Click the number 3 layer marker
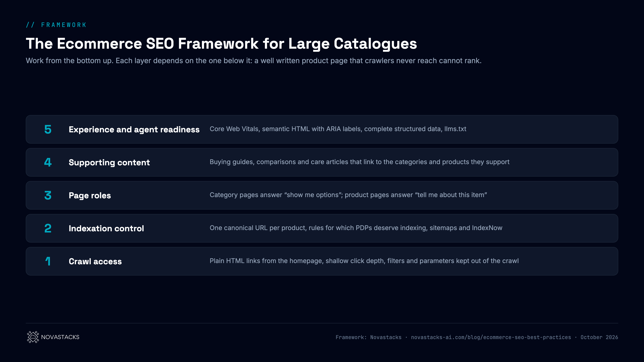 [48, 195]
